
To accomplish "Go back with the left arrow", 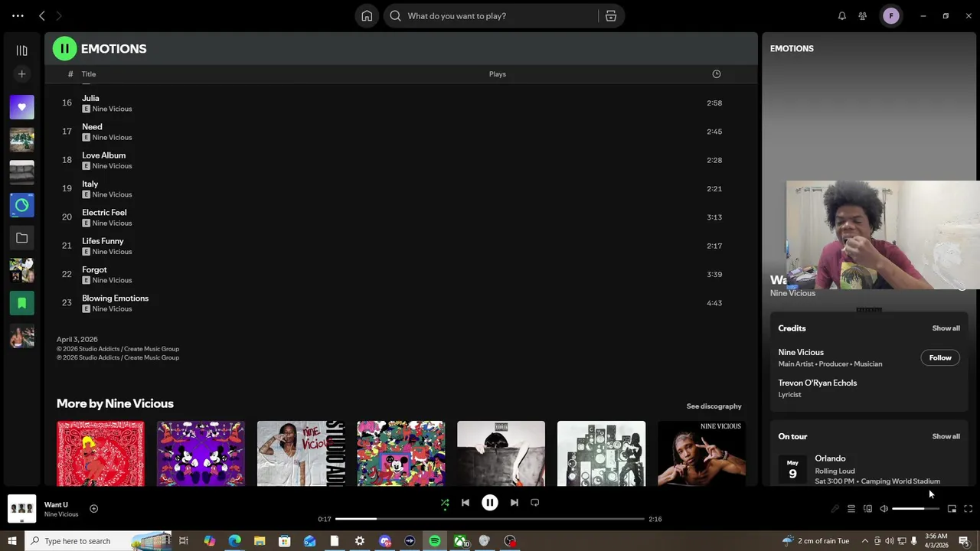I will coord(42,16).
